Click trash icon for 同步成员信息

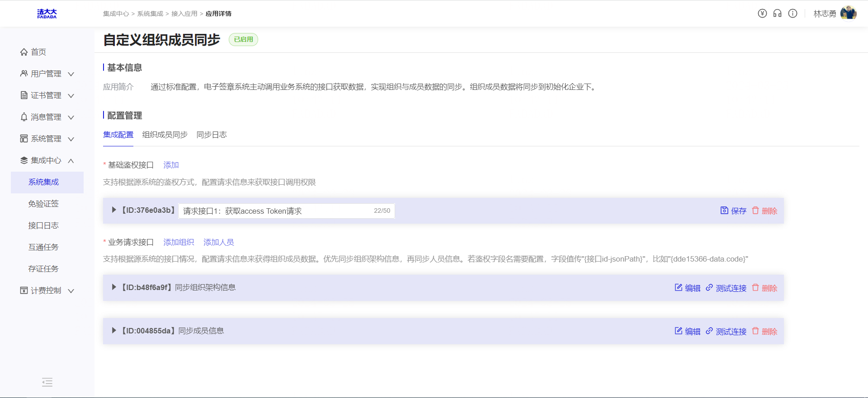(x=755, y=331)
